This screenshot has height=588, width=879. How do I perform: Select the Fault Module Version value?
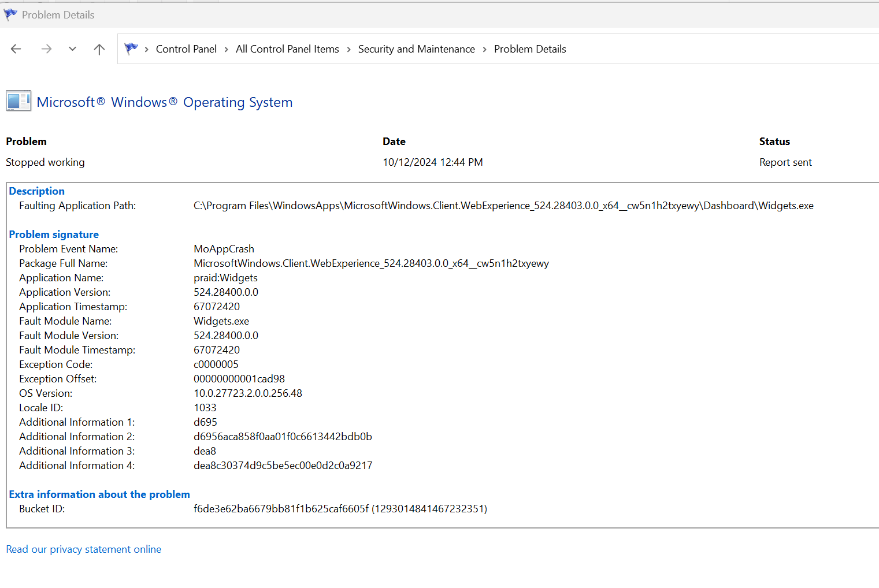[226, 336]
